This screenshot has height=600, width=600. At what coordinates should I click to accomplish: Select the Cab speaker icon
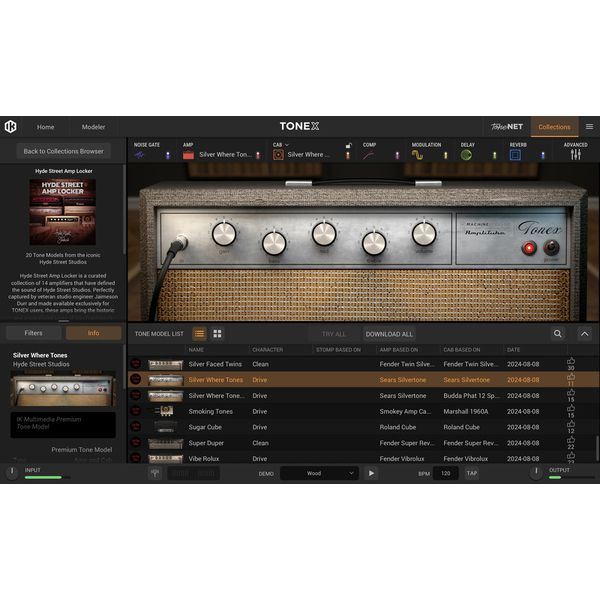278,155
